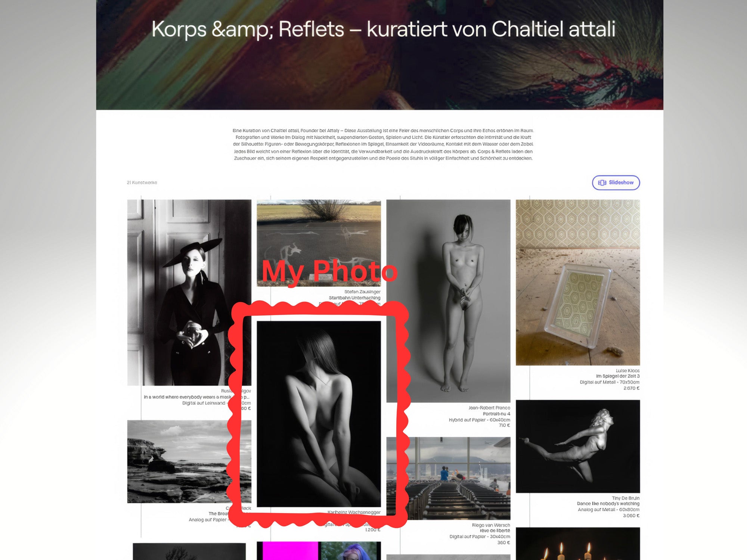The height and width of the screenshot is (560, 747).
Task: Open the rocky coastline black and white photo
Action: 189,461
